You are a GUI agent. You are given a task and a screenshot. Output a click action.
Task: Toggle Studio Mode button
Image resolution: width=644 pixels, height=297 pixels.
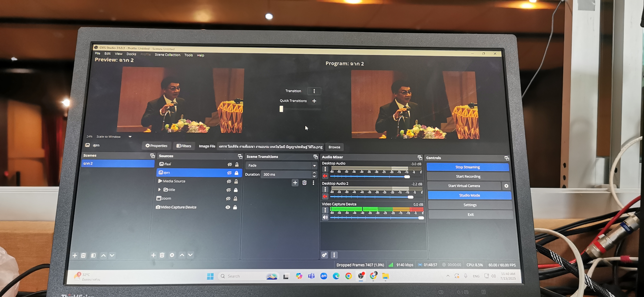click(469, 196)
